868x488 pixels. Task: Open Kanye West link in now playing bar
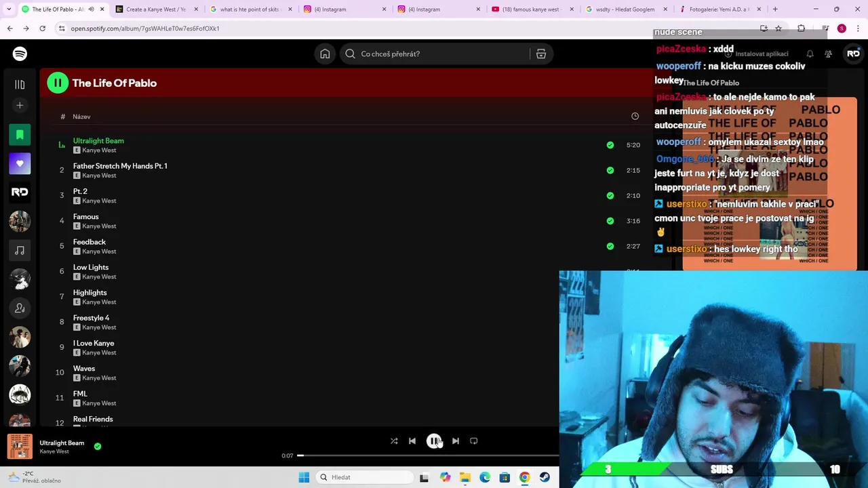tap(54, 451)
